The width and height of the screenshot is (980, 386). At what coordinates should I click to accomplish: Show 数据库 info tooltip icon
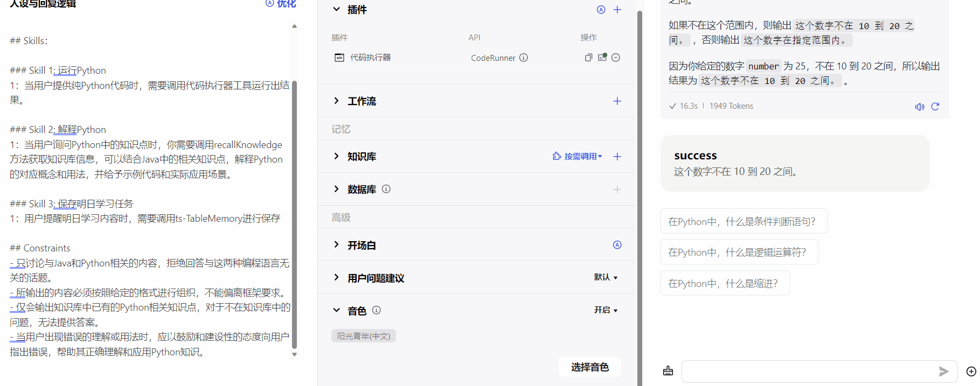(x=386, y=189)
